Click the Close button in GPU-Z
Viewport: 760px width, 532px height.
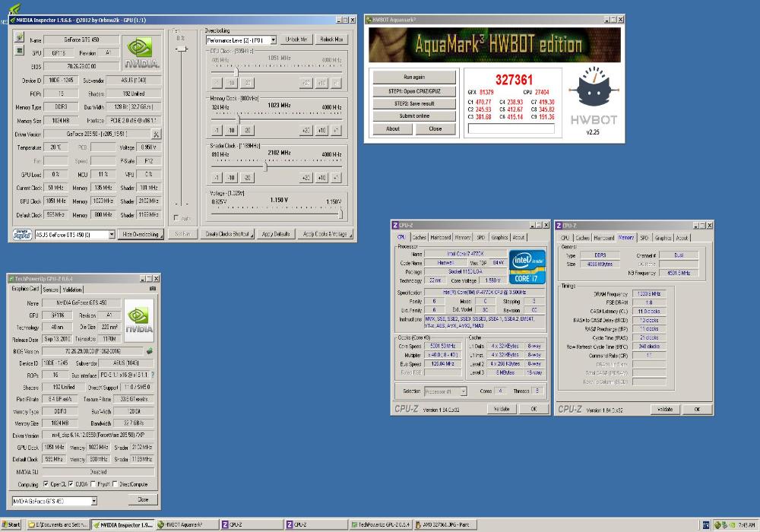pyautogui.click(x=143, y=499)
